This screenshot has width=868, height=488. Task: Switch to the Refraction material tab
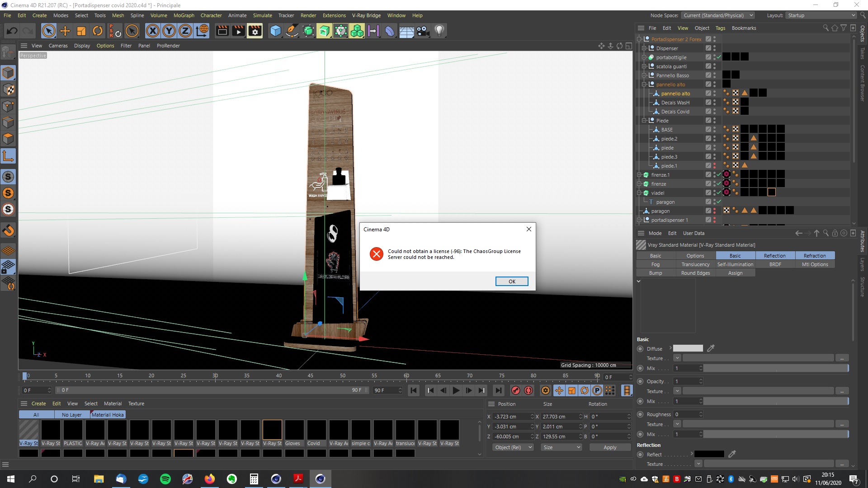(x=815, y=256)
